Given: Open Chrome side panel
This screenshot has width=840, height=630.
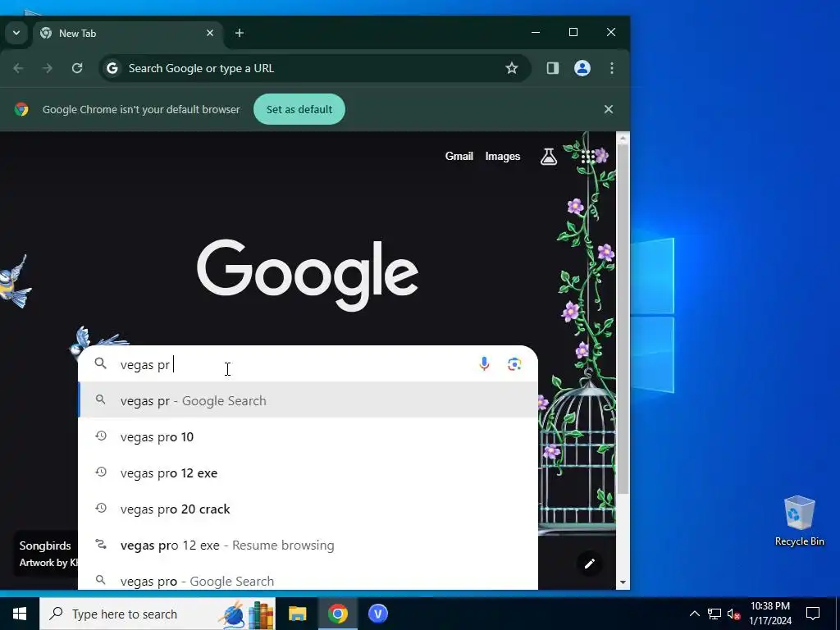Looking at the screenshot, I should (x=552, y=68).
